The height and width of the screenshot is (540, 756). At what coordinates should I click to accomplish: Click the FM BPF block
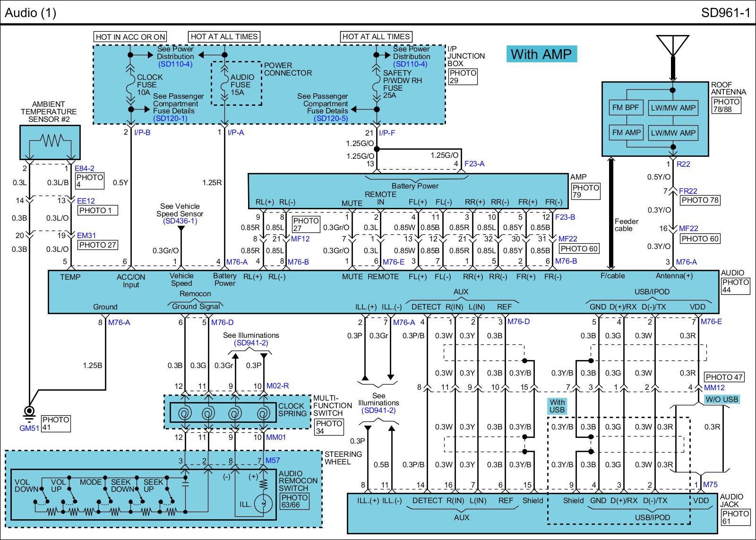click(625, 108)
